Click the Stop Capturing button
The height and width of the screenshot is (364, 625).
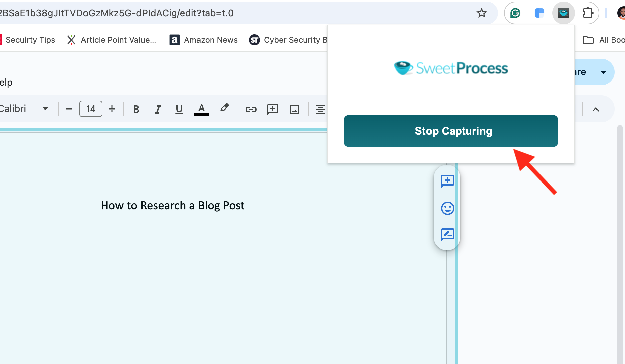tap(451, 131)
